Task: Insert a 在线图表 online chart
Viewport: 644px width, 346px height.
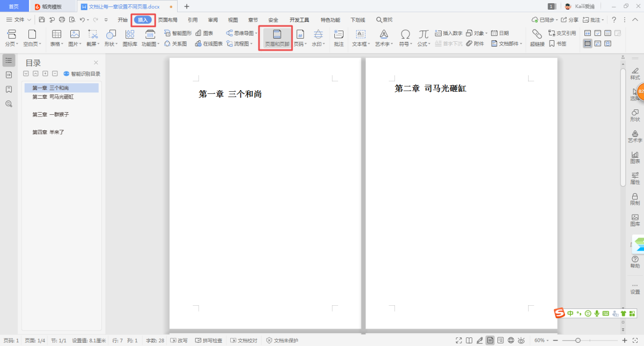Action: coord(209,44)
